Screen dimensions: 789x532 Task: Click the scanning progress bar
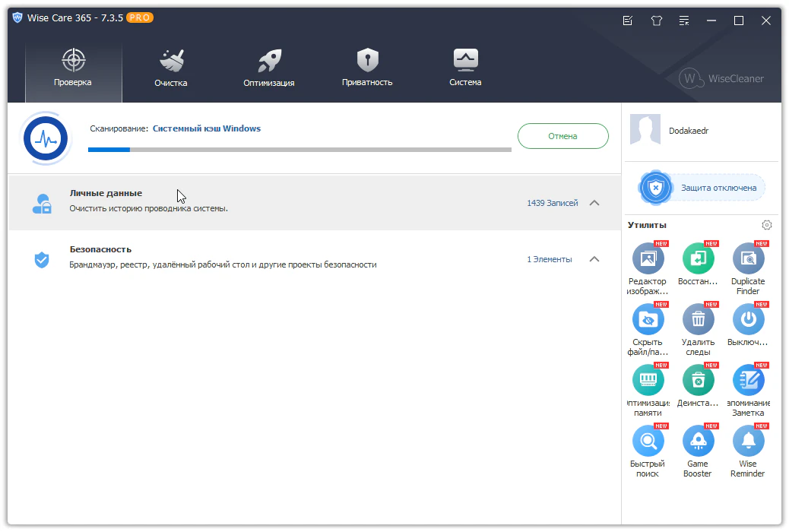point(299,150)
